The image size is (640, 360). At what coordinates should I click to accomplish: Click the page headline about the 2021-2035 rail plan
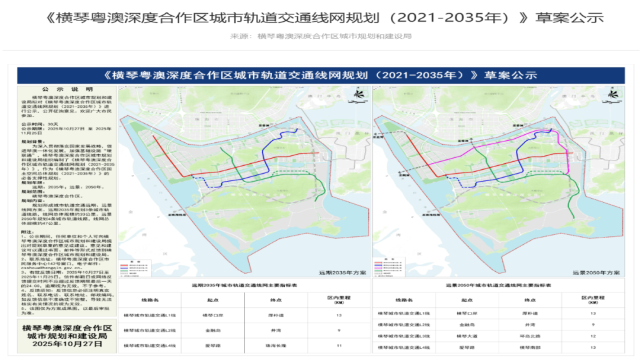pyautogui.click(x=325, y=18)
